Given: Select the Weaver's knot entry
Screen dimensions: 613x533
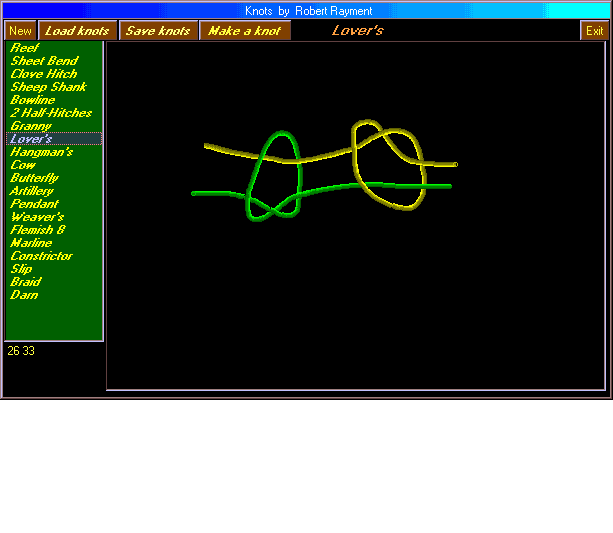Looking at the screenshot, I should [37, 217].
